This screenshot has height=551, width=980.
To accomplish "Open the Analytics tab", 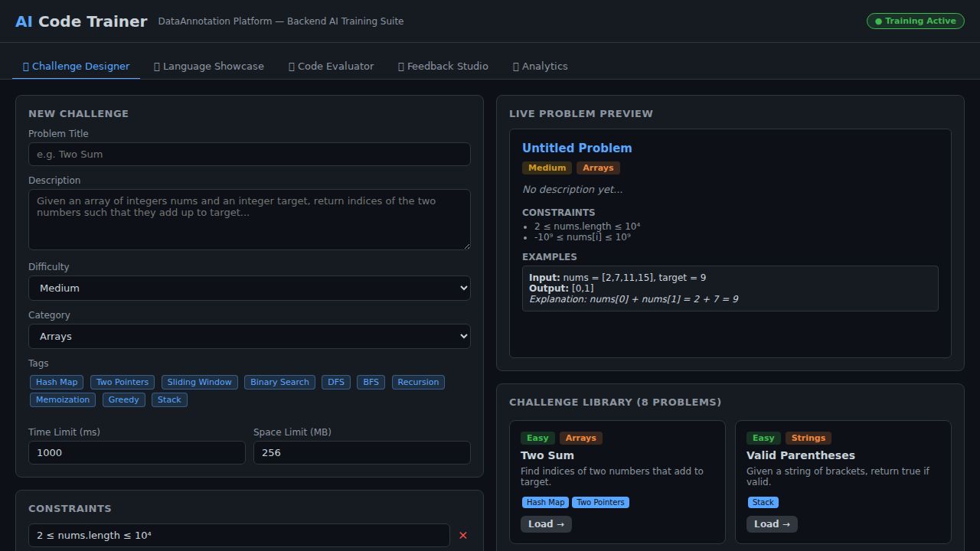I will (x=540, y=66).
